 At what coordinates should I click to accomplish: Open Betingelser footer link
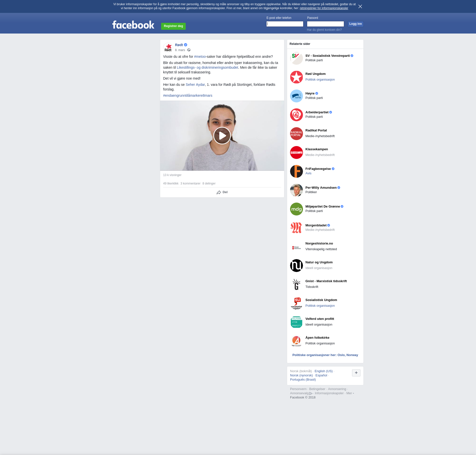pyautogui.click(x=317, y=389)
